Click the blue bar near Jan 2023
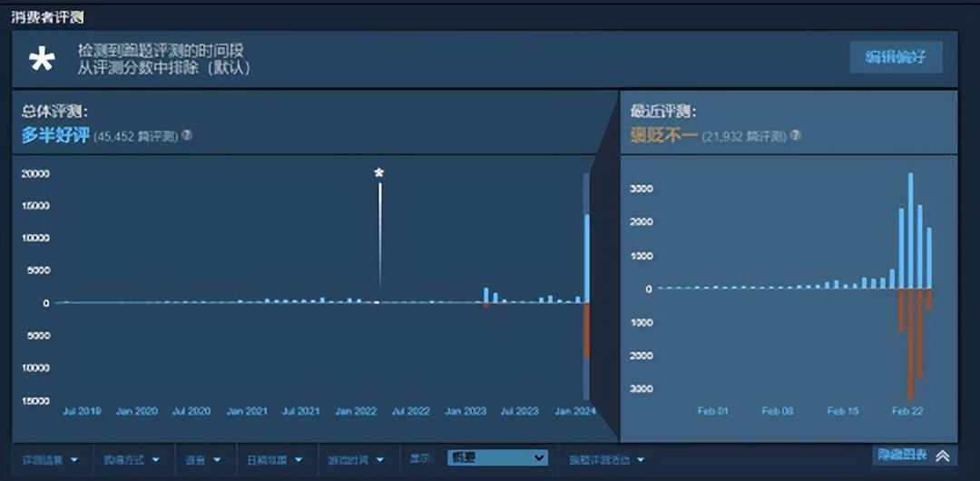This screenshot has height=481, width=980. pyautogui.click(x=486, y=295)
